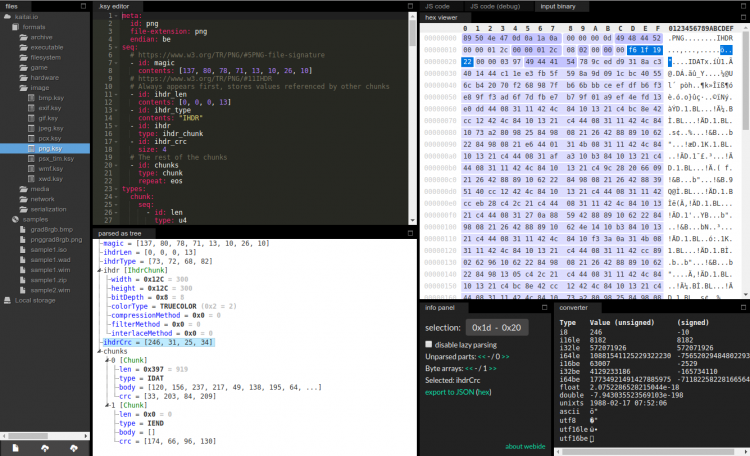Open the about webide link

point(526,446)
